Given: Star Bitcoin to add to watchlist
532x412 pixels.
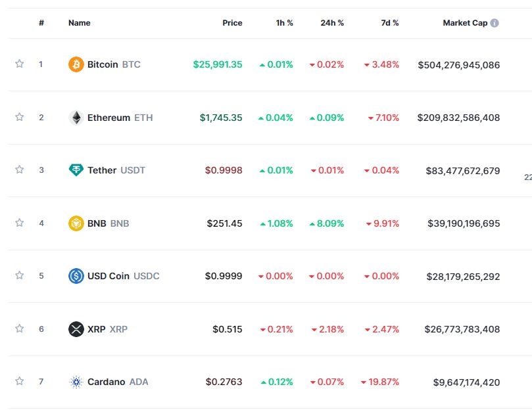Looking at the screenshot, I should pos(20,64).
